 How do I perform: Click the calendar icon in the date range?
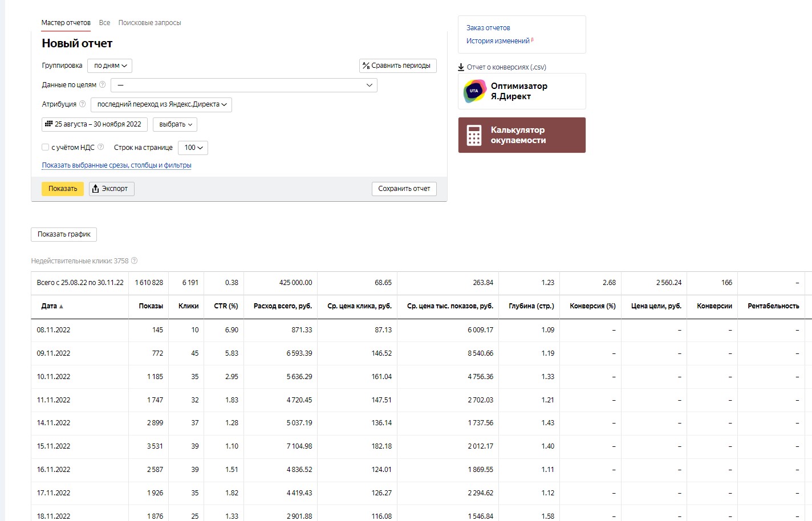[x=48, y=124]
